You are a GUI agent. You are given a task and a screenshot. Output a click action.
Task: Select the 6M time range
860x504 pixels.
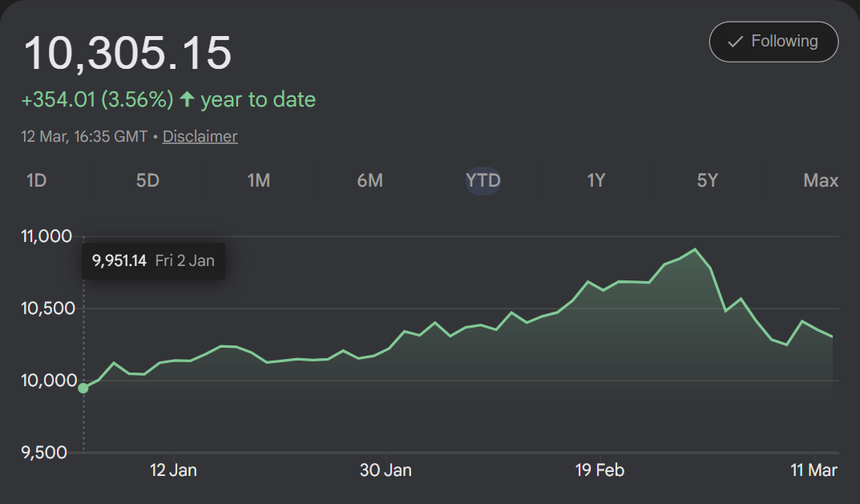(369, 180)
